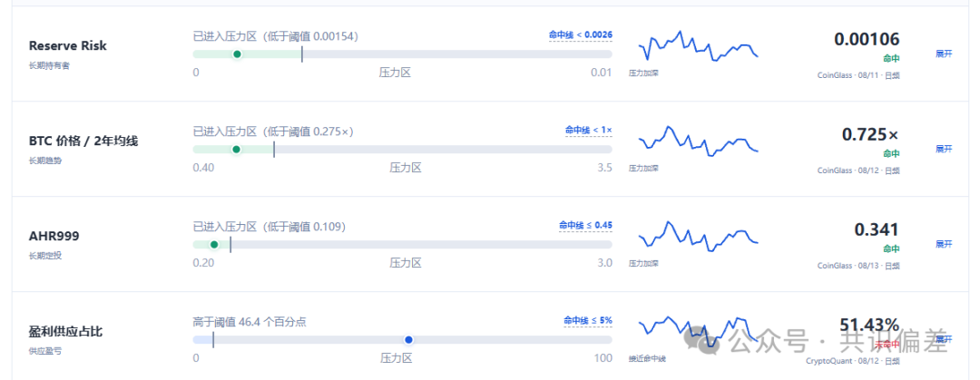Viewport: 980px width, 380px height.
Task: Click the Reserve Risk green slider dot
Action: pyautogui.click(x=237, y=54)
